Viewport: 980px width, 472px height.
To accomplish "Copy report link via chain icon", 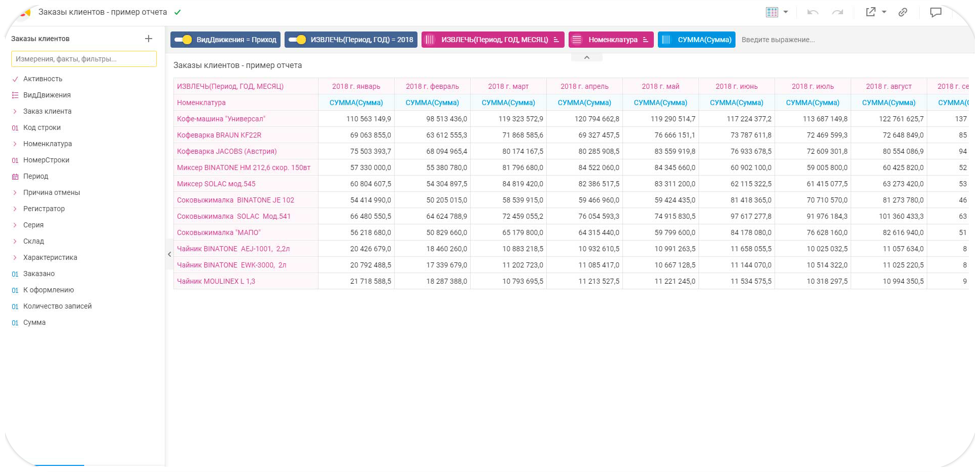I will (903, 12).
